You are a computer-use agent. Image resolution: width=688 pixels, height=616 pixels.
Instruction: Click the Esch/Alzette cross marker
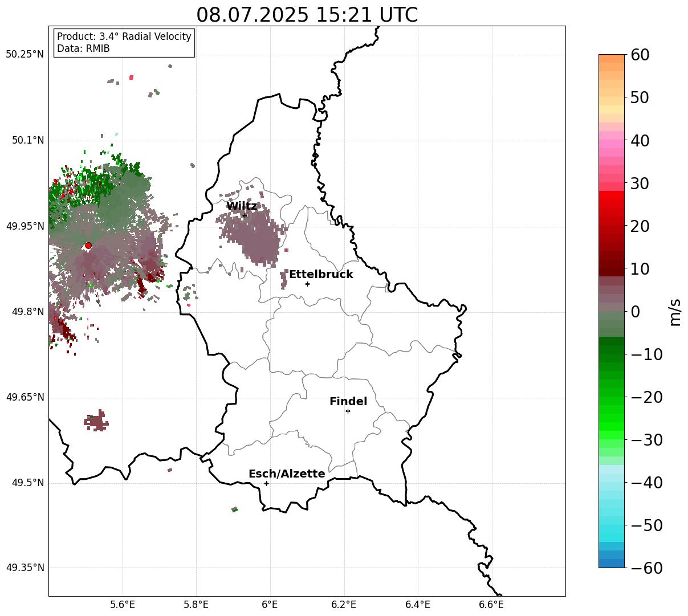(x=266, y=483)
